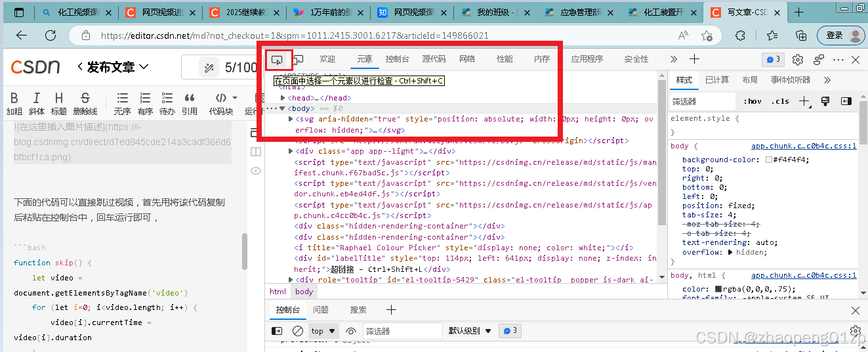Image resolution: width=868 pixels, height=352 pixels.
Task: Open DevTools customize ellipsis menu
Action: point(838,60)
